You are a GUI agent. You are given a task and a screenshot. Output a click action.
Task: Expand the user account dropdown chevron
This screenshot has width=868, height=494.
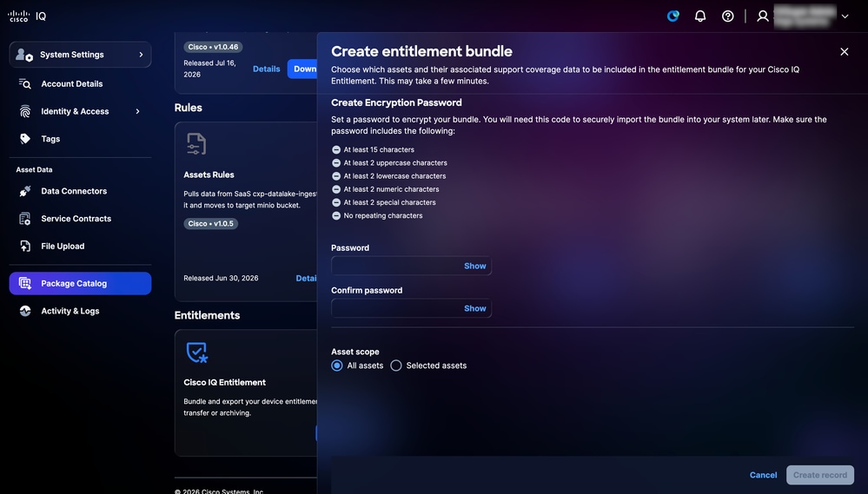[845, 16]
